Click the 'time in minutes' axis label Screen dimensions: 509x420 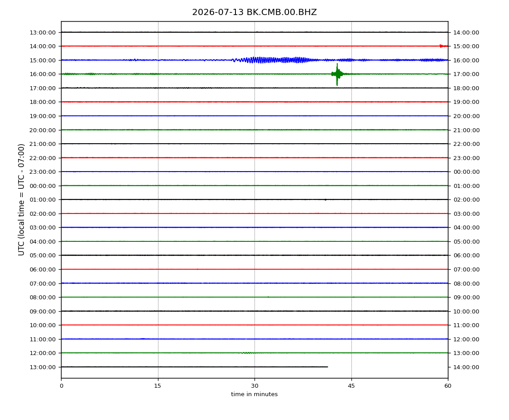pyautogui.click(x=254, y=394)
